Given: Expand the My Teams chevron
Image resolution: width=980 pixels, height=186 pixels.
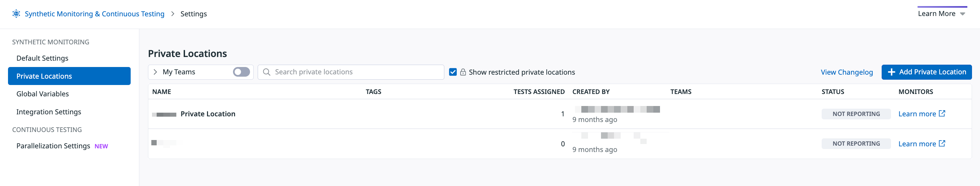Looking at the screenshot, I should point(155,72).
